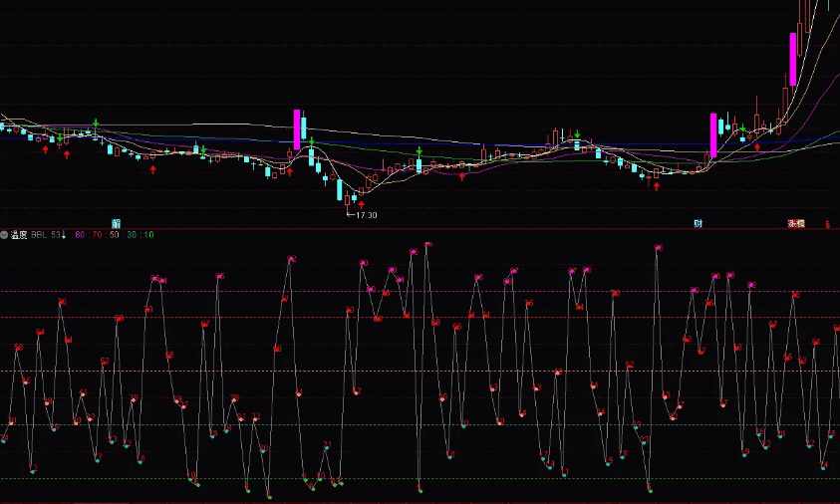Collapse the 温度 indicator panel with the round arrow
The image size is (840, 504).
point(4,235)
